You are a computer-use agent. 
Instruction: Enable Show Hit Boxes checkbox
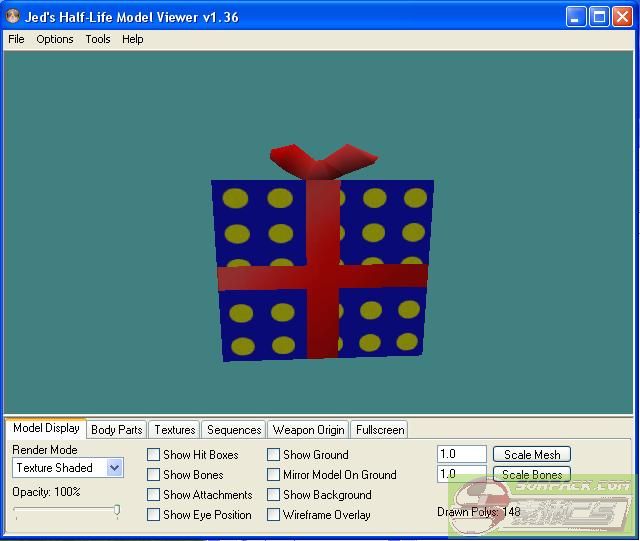click(154, 455)
